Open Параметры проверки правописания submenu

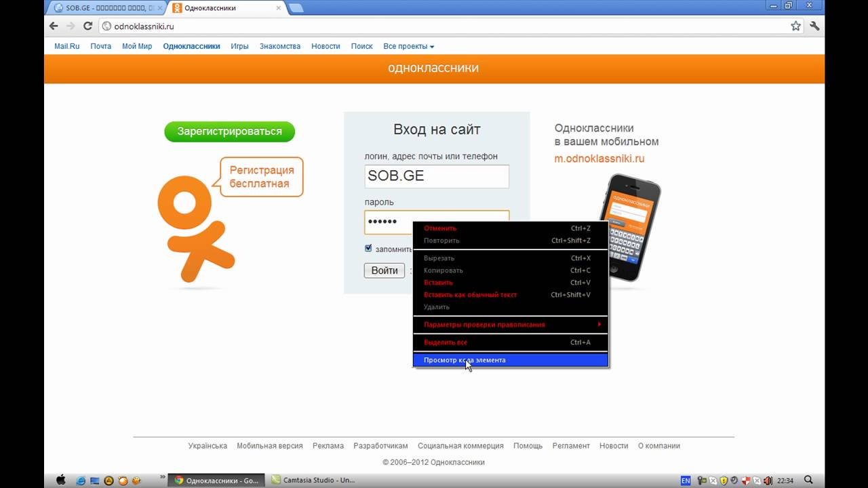point(511,325)
